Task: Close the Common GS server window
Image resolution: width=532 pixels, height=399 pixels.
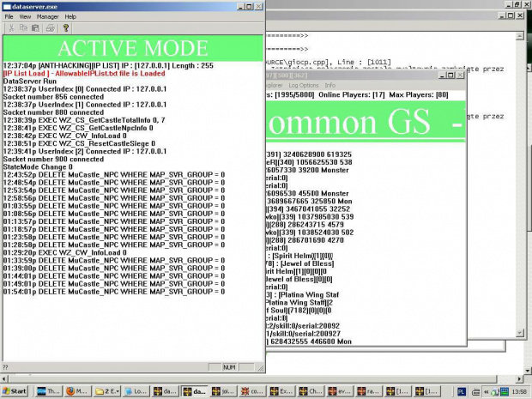Action: tap(461, 76)
